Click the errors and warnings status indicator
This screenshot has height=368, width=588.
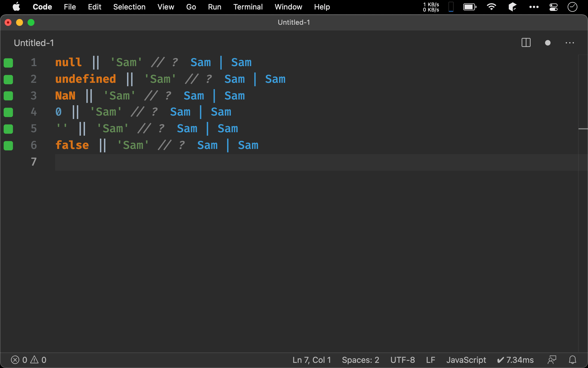point(28,360)
